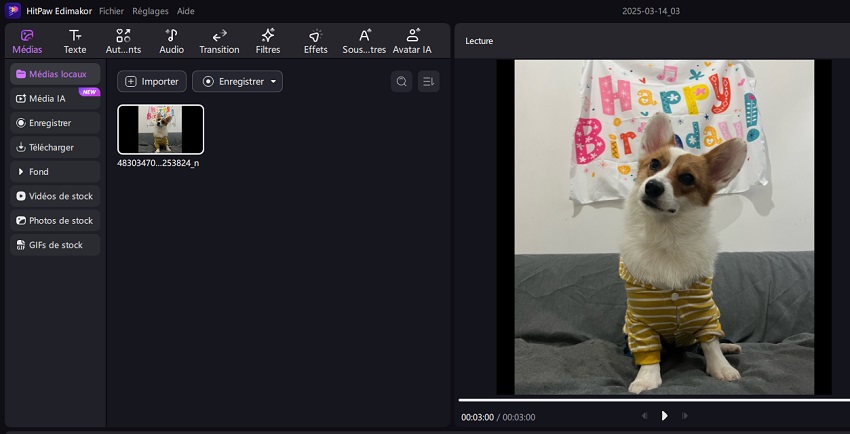The width and height of the screenshot is (850, 434).
Task: Select the corgi media thumbnail
Action: (160, 129)
